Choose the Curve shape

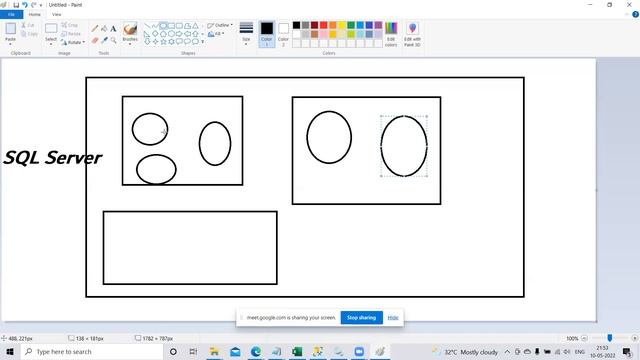point(155,26)
